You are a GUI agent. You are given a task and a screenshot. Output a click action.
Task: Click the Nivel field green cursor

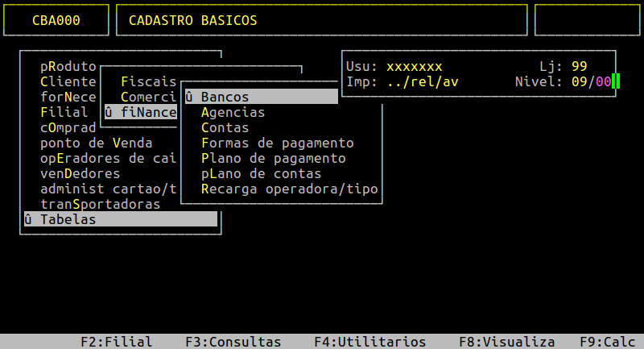coord(616,81)
